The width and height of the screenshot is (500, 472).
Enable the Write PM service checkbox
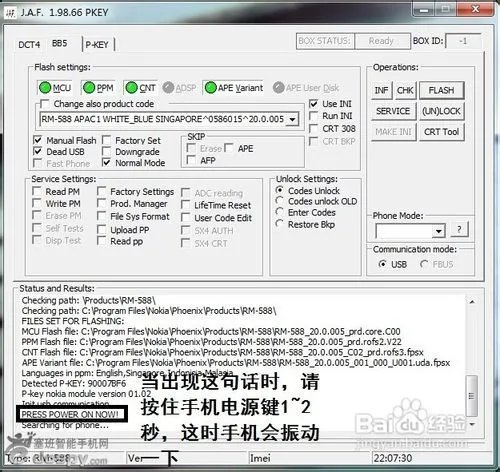click(36, 203)
